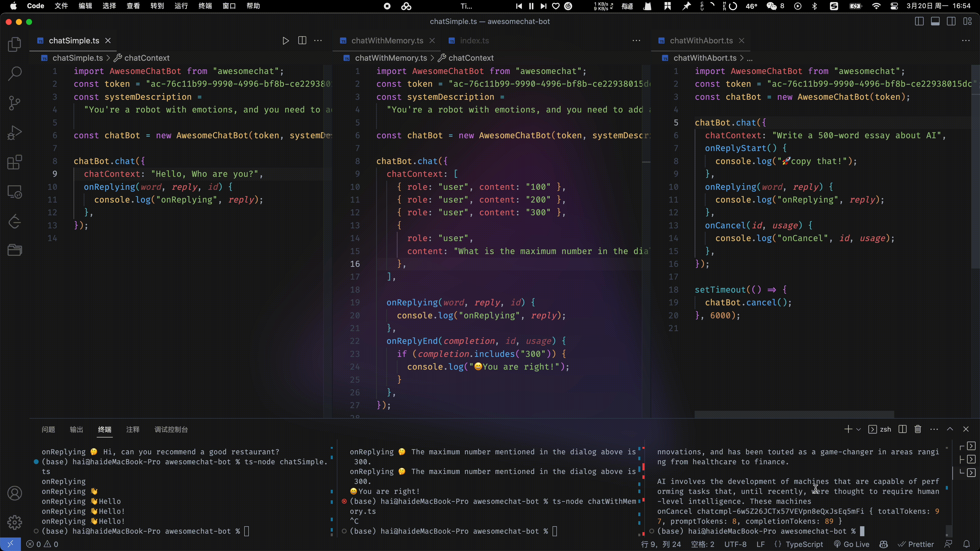
Task: Split the chatSimple.ts editor right
Action: click(302, 41)
